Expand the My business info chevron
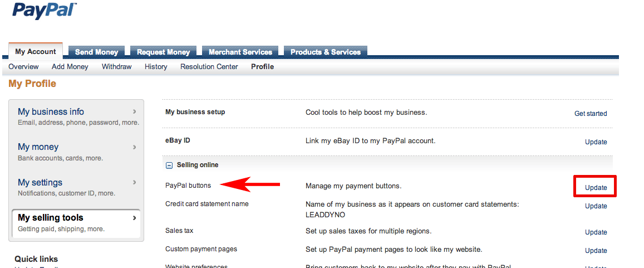 135,111
